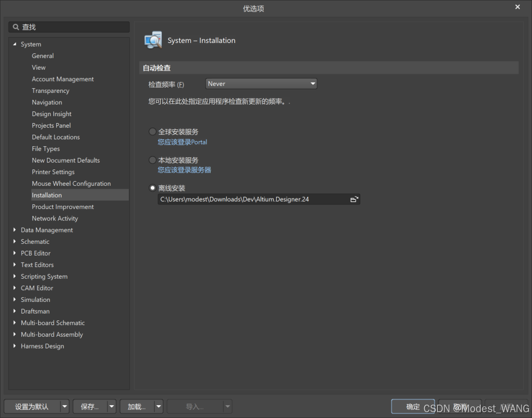Select Account Management in the tree
Viewport: 532px width, 418px height.
[x=63, y=79]
